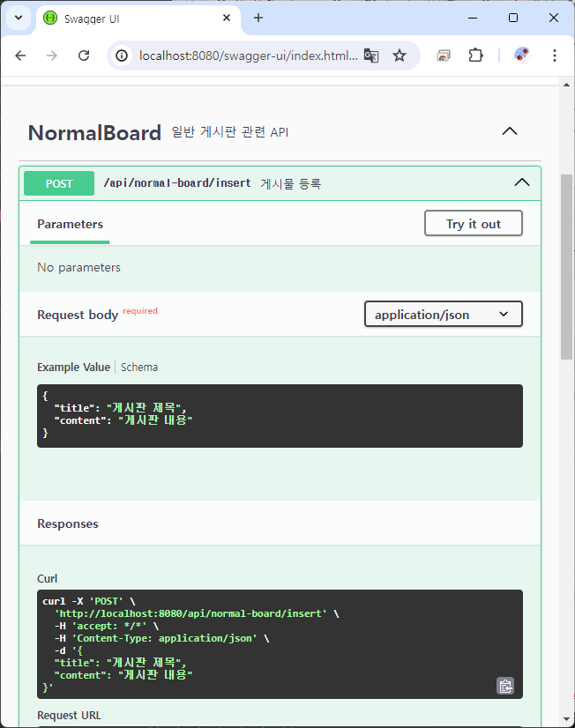Image resolution: width=575 pixels, height=728 pixels.
Task: Click the browser forward arrow
Action: click(52, 56)
